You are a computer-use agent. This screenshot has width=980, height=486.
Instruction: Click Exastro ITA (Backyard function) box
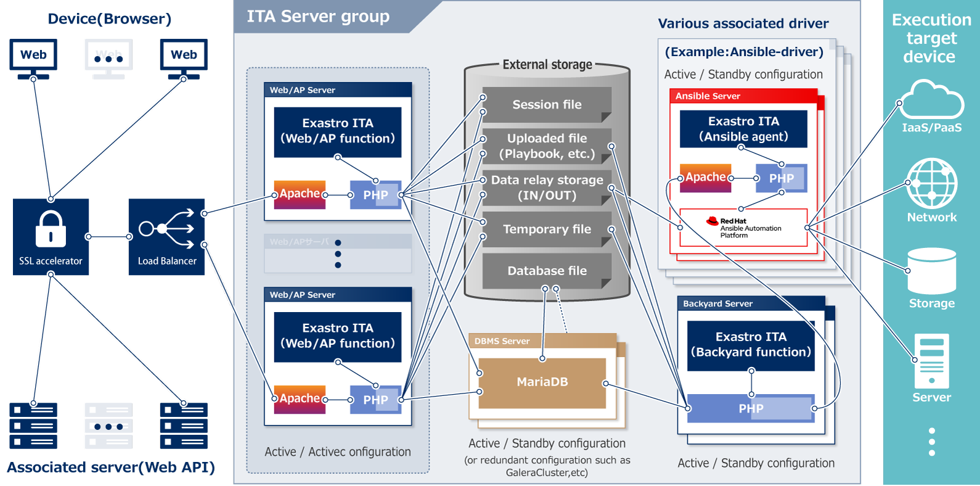click(751, 345)
